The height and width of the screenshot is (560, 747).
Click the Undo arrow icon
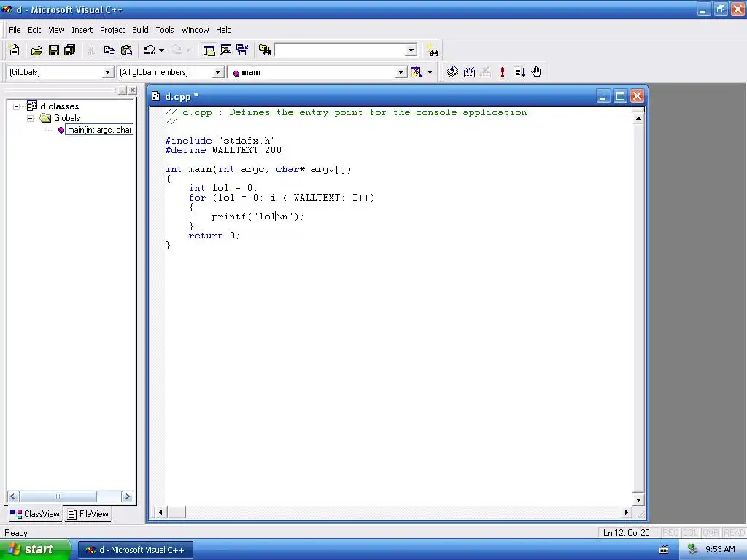[150, 50]
